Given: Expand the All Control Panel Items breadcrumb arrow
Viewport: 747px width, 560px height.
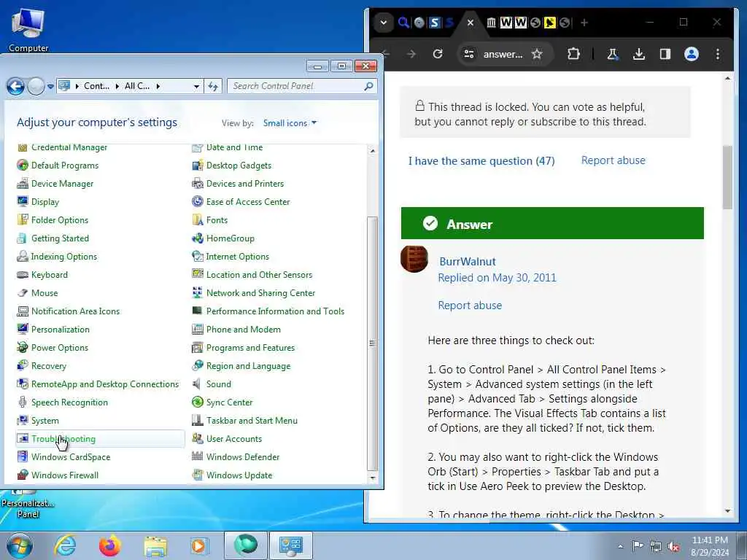Looking at the screenshot, I should pos(158,86).
